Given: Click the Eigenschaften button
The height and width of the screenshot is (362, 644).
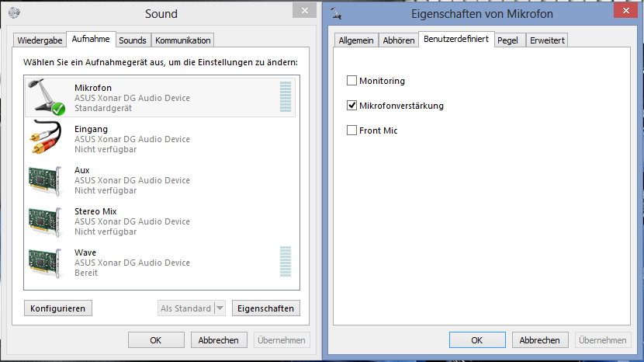Looking at the screenshot, I should point(265,308).
